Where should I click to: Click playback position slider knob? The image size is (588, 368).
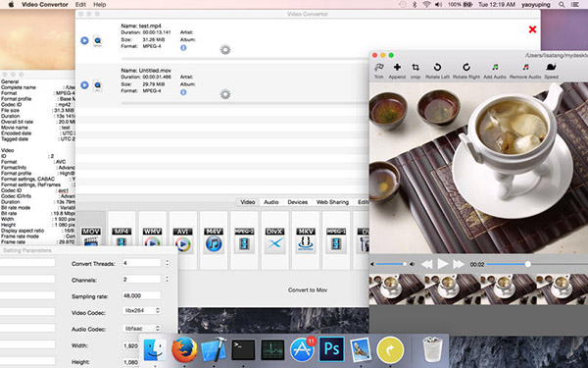[x=527, y=264]
